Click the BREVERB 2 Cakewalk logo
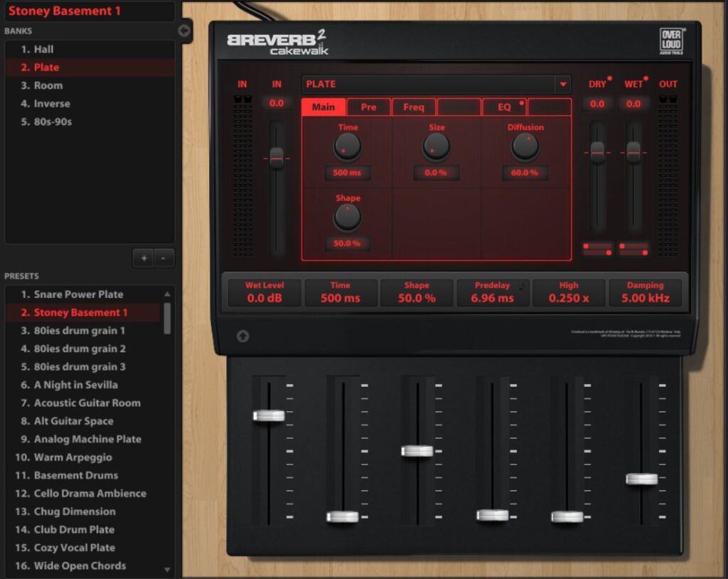The image size is (728, 579). (278, 43)
